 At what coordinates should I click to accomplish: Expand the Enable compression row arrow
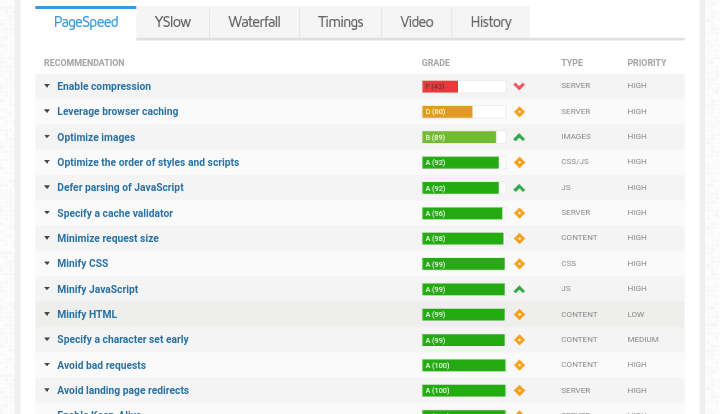point(47,86)
